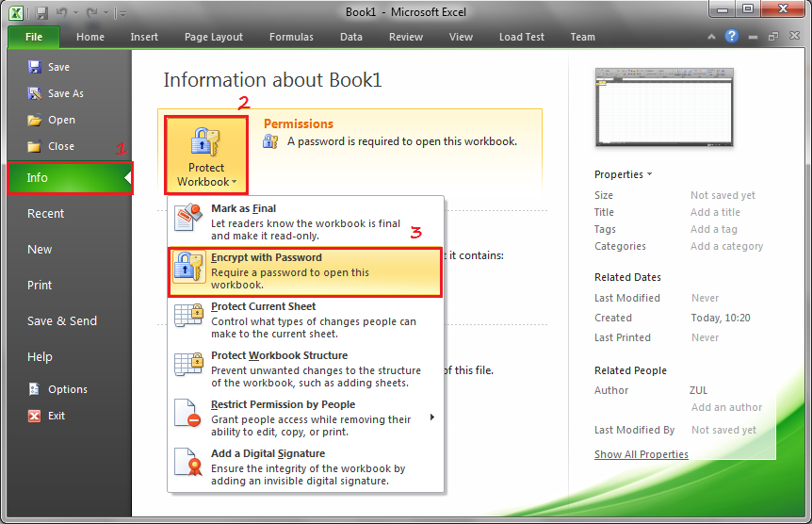
Task: Click the Permissions heading
Action: click(299, 123)
